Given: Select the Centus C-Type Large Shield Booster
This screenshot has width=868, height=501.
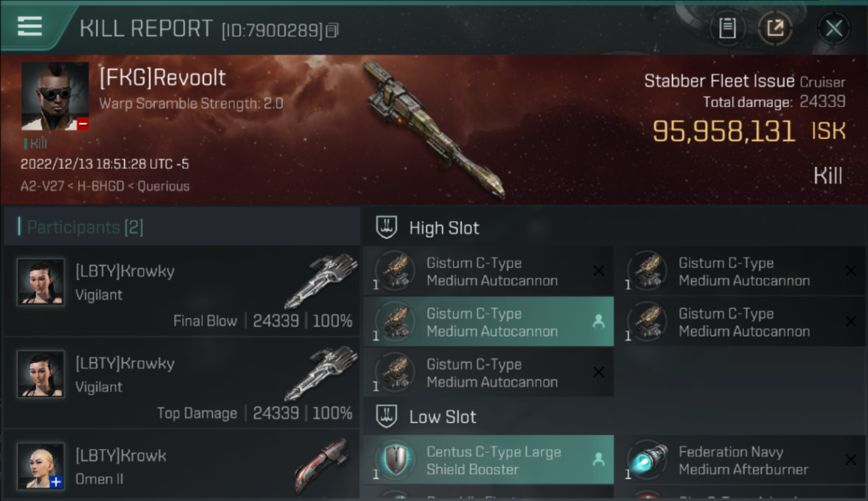Looking at the screenshot, I should (x=488, y=460).
